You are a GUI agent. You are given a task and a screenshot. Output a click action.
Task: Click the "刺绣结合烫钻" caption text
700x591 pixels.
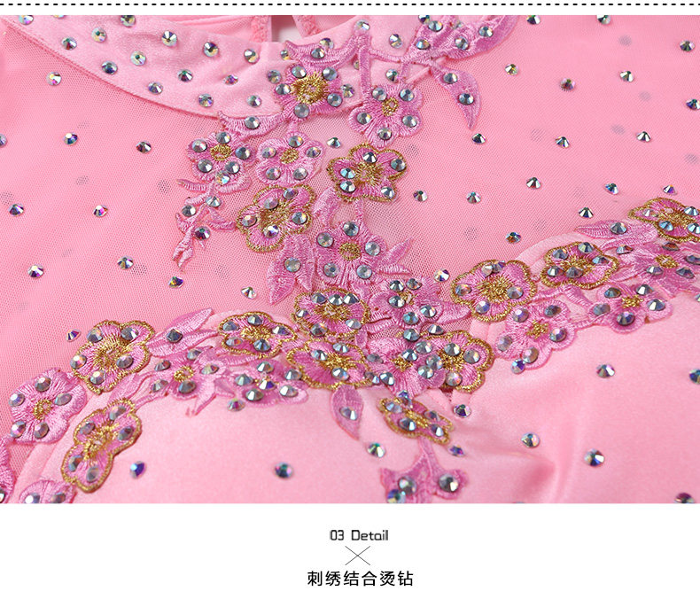point(360,579)
